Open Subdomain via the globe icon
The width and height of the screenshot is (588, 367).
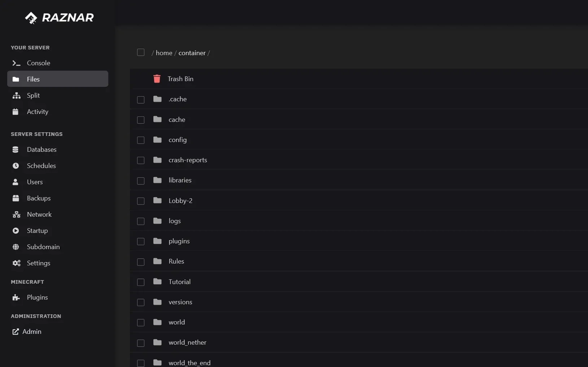coord(16,247)
